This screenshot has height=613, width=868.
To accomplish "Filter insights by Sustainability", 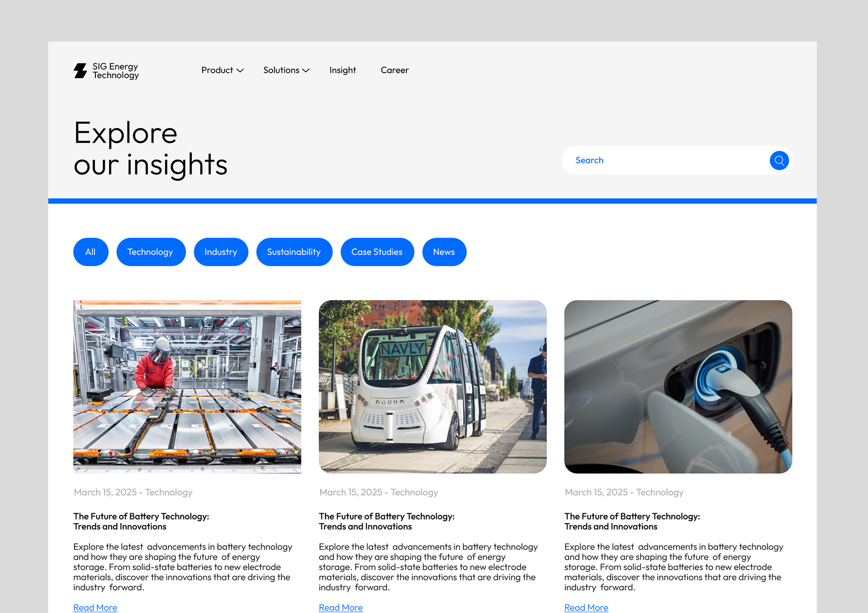I will click(294, 252).
